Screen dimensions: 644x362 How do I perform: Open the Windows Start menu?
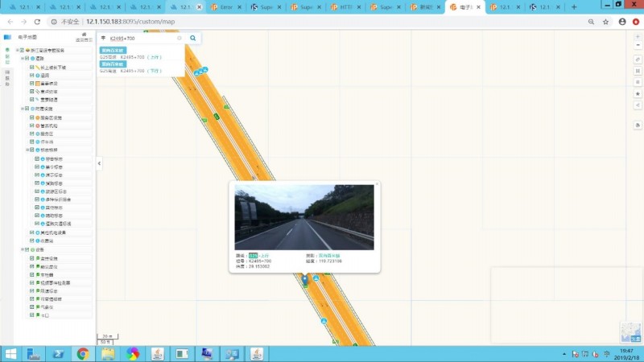point(10,354)
